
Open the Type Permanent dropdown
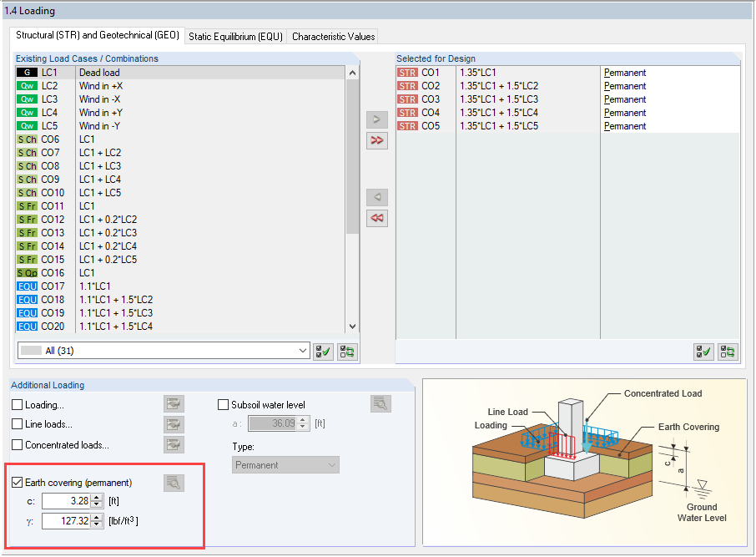285,465
